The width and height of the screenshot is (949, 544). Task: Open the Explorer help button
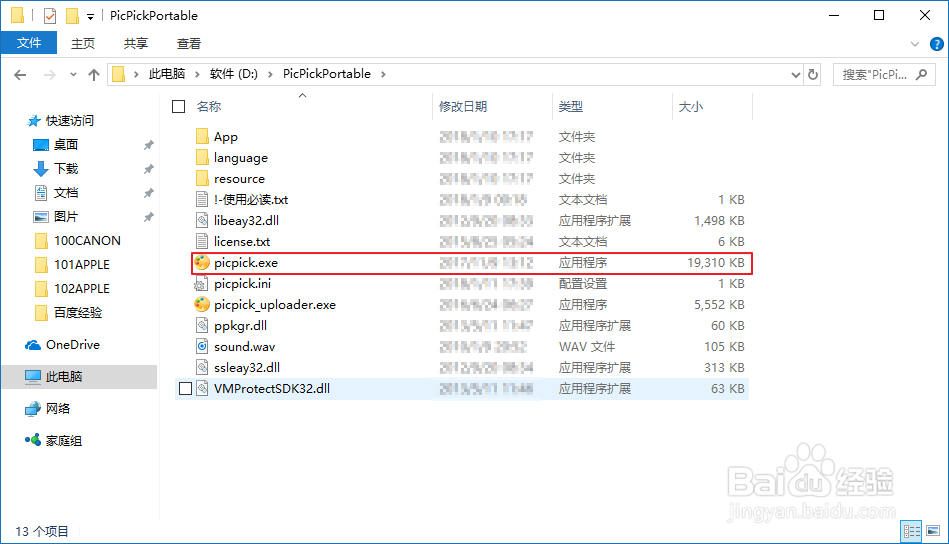[936, 44]
